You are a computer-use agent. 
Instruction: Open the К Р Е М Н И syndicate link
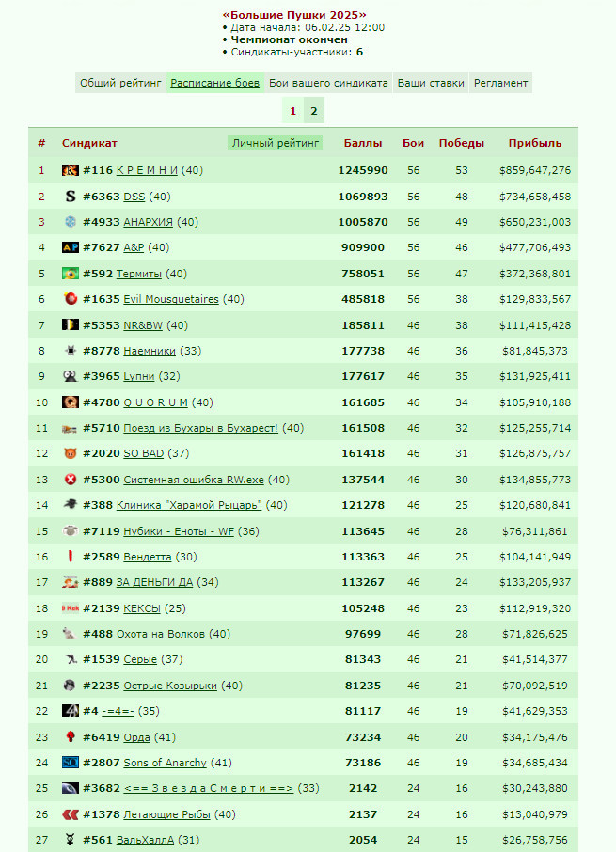pyautogui.click(x=147, y=170)
